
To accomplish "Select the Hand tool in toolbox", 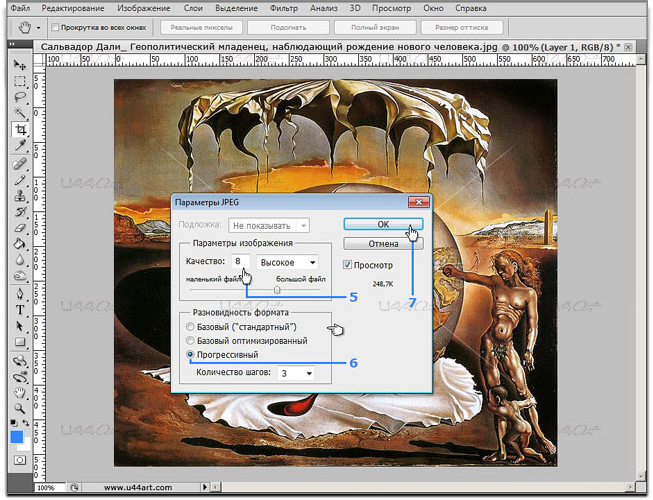I will (x=20, y=393).
